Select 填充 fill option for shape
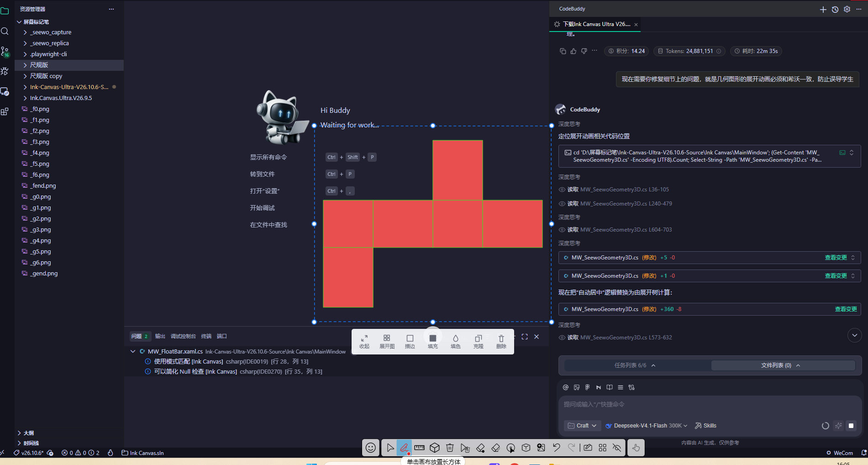868x465 pixels. tap(433, 342)
